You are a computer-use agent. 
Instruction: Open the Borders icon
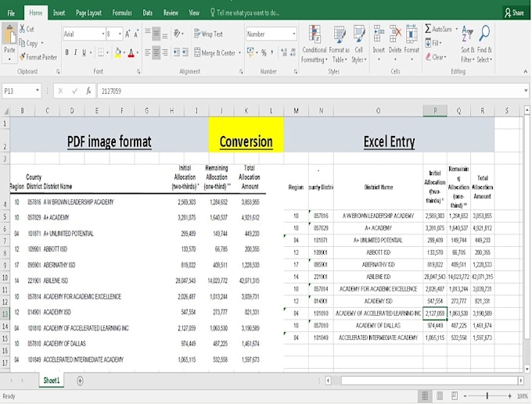pyautogui.click(x=101, y=52)
